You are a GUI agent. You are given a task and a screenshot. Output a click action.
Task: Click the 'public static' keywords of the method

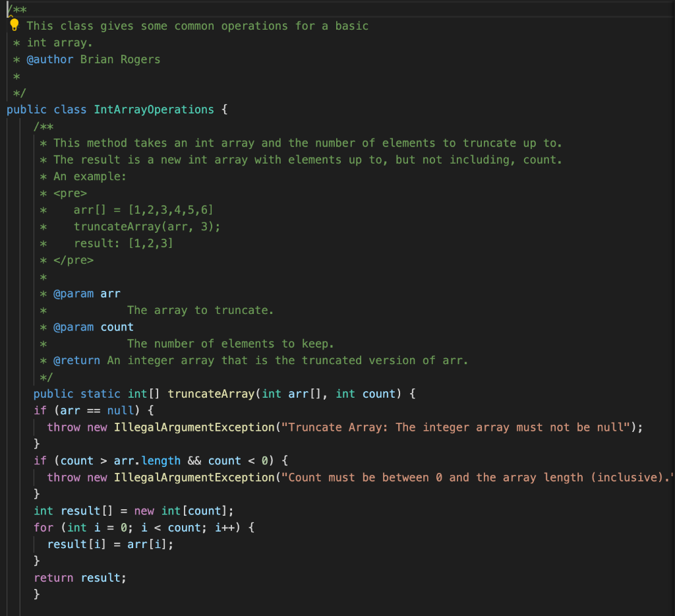coord(77,394)
